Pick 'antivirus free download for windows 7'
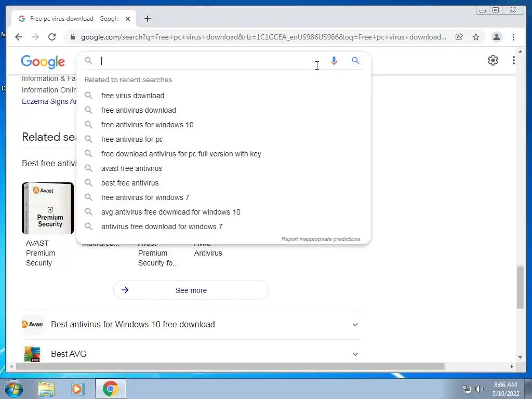The image size is (532, 399). tap(223, 227)
